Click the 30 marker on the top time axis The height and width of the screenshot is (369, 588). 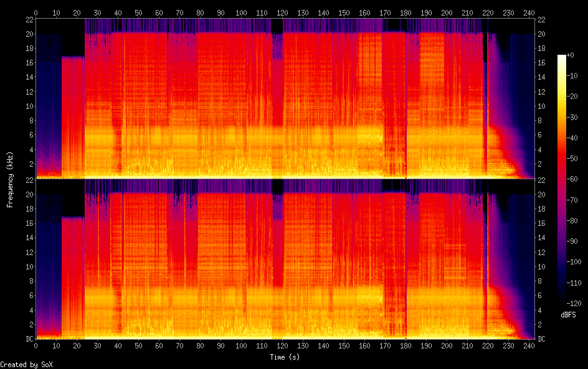tap(98, 12)
